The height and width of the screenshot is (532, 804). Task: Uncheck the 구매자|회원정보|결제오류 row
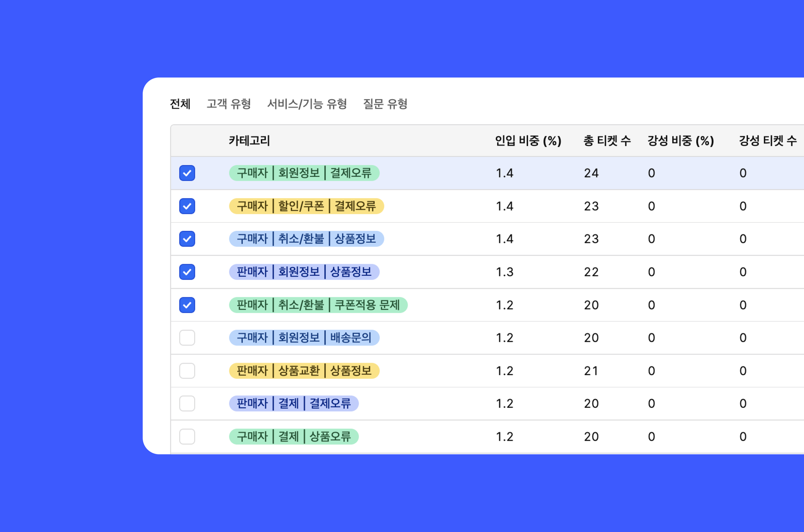(187, 173)
